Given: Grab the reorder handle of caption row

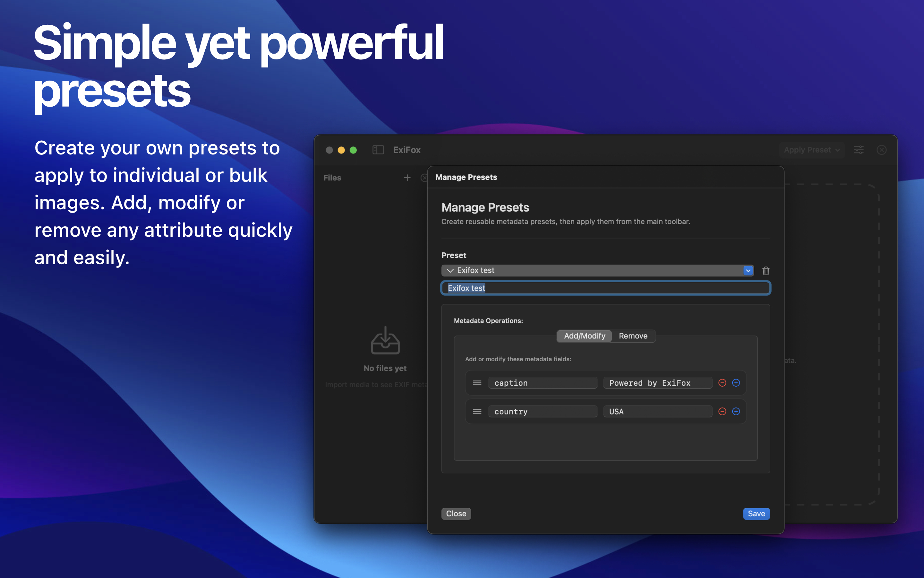Looking at the screenshot, I should [x=477, y=383].
